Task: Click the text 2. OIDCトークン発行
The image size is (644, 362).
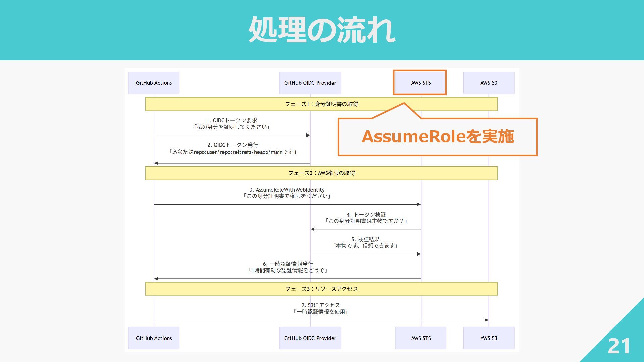Action: 232,145
